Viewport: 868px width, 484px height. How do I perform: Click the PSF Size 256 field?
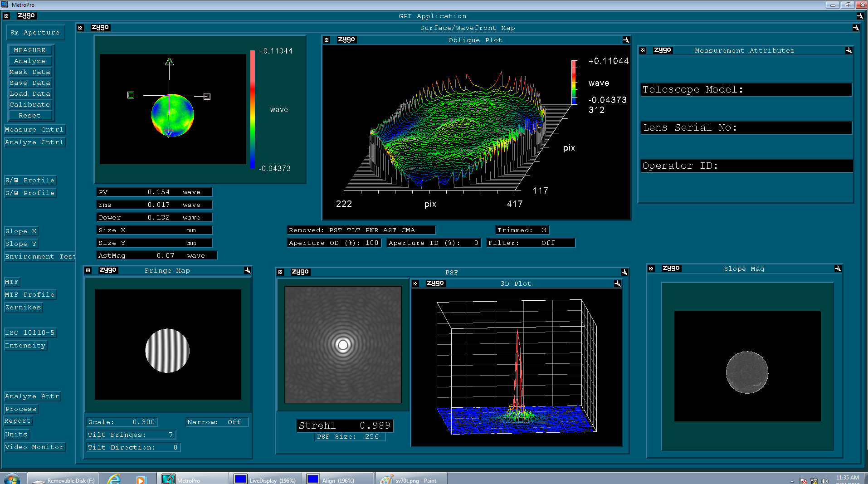click(350, 436)
